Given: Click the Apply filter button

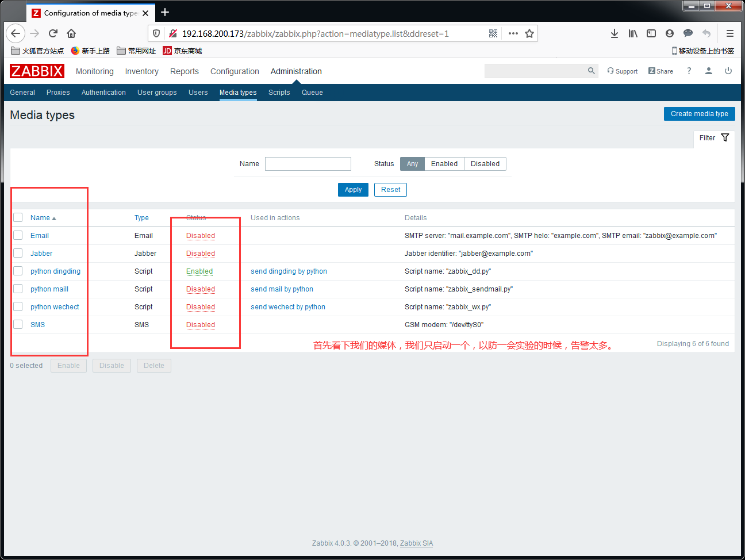Looking at the screenshot, I should point(353,190).
